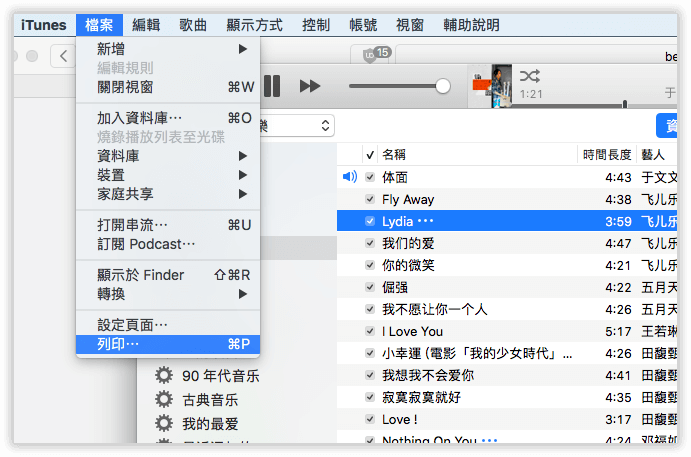Open the gear playlist 古典音乐

pos(197,400)
